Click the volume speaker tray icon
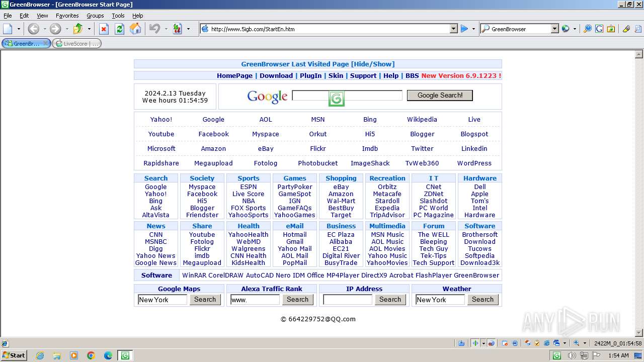The height and width of the screenshot is (362, 644). (572, 355)
